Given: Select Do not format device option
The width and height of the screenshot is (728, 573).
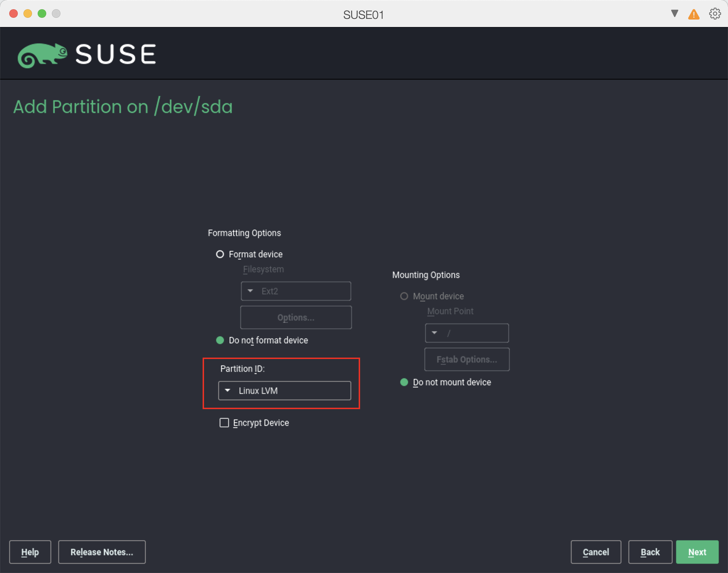Looking at the screenshot, I should 220,340.
